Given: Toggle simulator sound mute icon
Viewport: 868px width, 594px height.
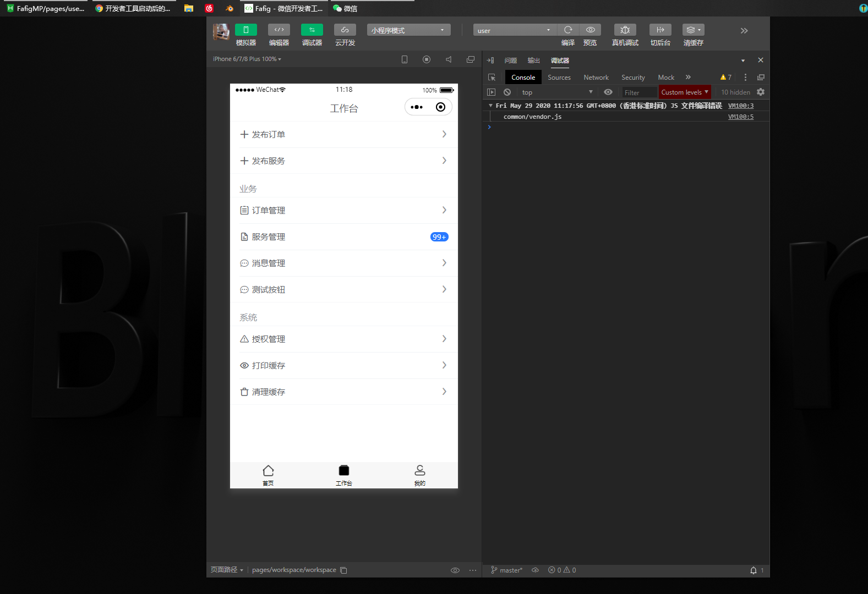Looking at the screenshot, I should (449, 59).
